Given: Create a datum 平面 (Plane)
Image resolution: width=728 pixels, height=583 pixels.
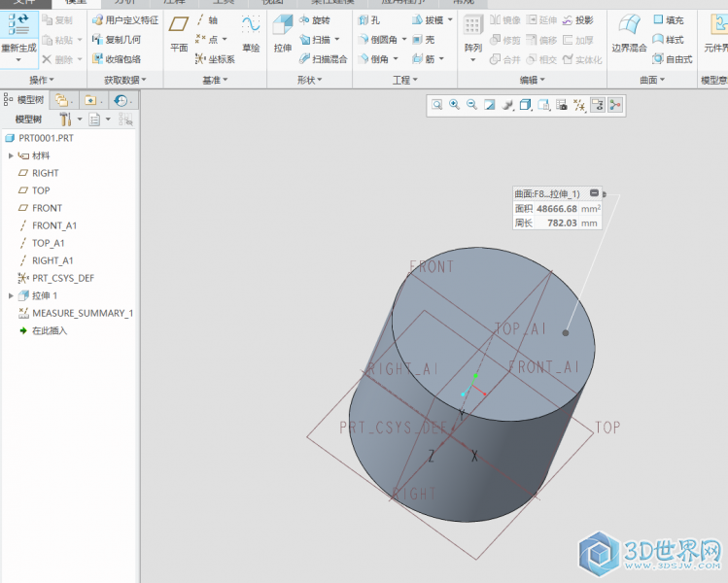Looking at the screenshot, I should 179,32.
